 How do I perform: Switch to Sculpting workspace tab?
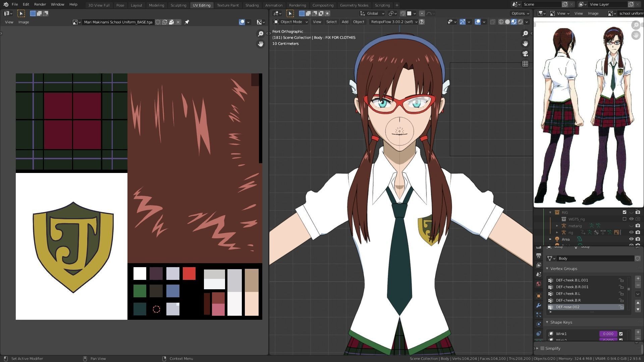(x=178, y=5)
